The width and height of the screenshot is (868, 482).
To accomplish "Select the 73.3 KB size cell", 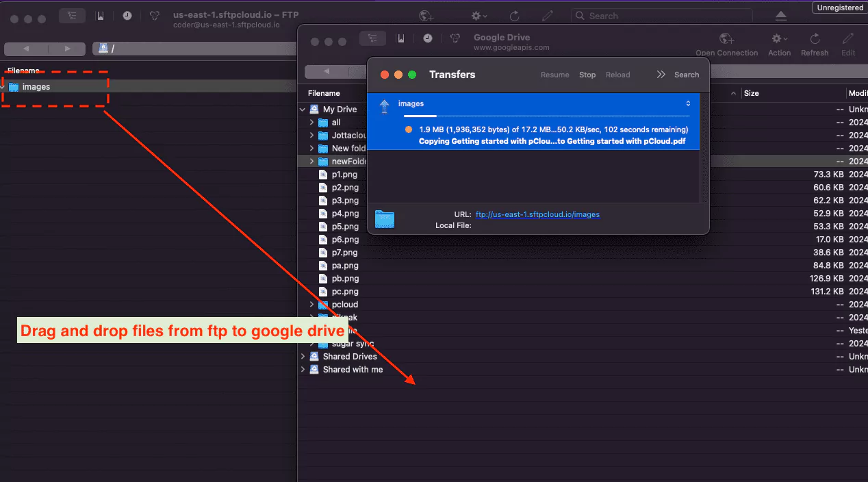I will click(828, 175).
